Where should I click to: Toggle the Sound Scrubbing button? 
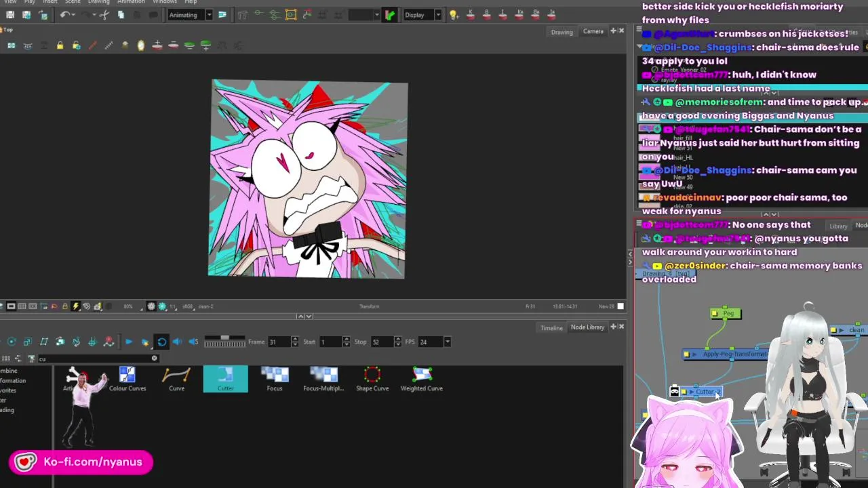(193, 342)
